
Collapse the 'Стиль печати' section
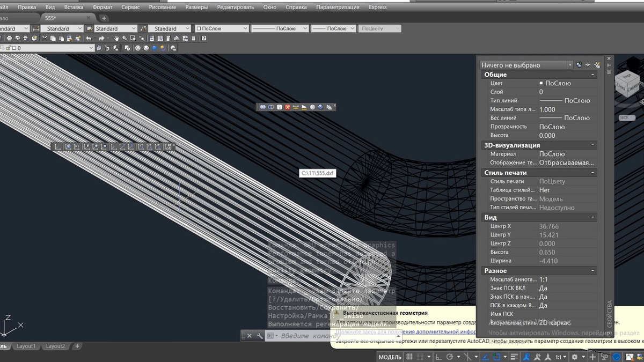point(593,173)
